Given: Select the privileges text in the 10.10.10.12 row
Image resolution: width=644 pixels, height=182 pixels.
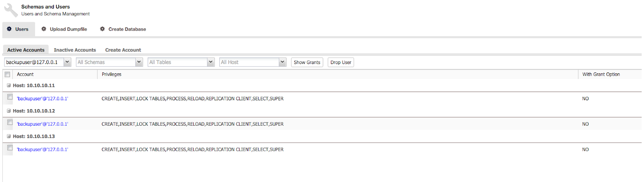Looking at the screenshot, I should pos(192,124).
